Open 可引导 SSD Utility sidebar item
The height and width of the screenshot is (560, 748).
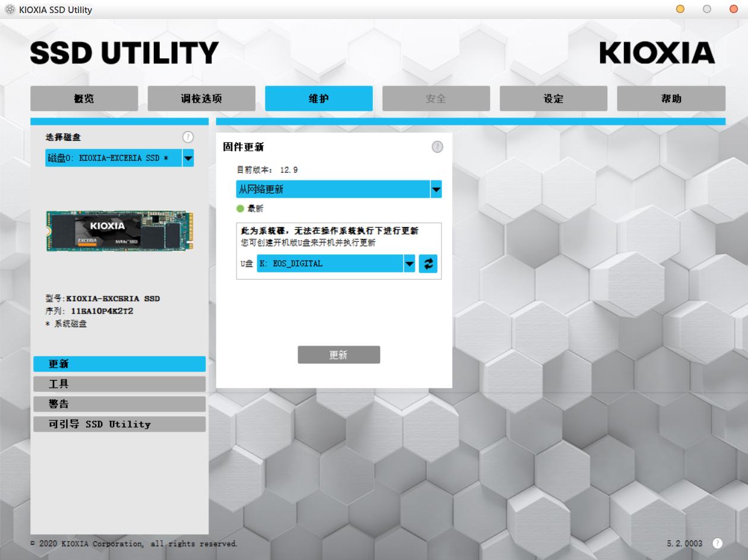[119, 424]
